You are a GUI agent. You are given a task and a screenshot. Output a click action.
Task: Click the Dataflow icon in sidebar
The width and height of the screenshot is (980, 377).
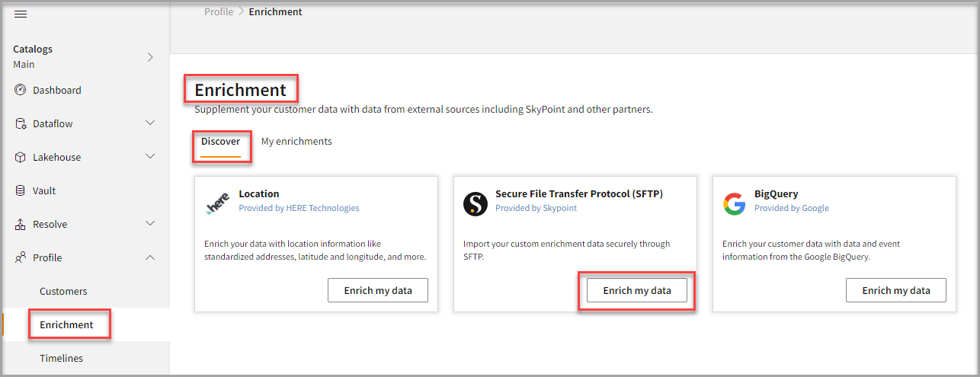click(x=21, y=123)
